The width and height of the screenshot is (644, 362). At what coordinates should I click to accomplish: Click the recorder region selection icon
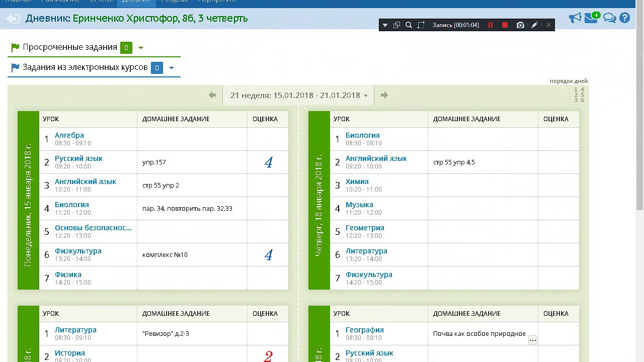[421, 25]
